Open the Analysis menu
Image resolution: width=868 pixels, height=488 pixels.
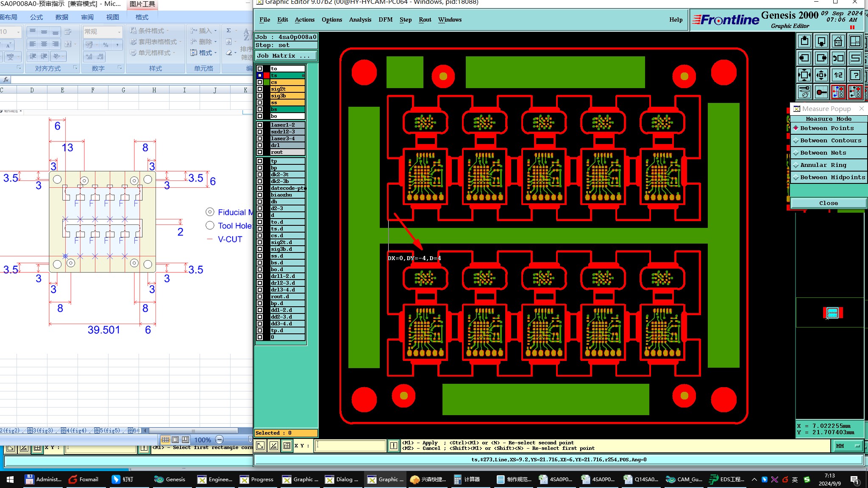(360, 20)
